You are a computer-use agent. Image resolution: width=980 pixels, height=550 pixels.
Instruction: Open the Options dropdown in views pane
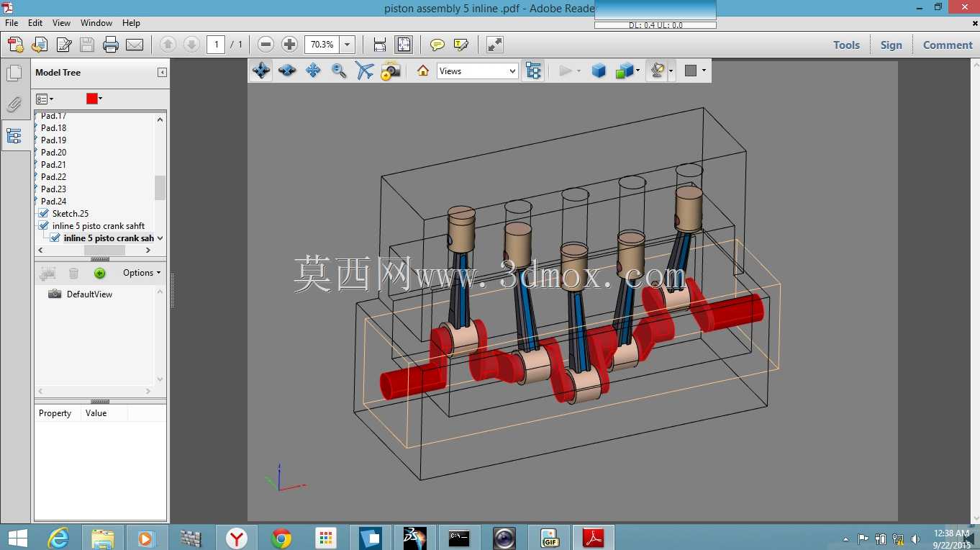[x=142, y=273]
